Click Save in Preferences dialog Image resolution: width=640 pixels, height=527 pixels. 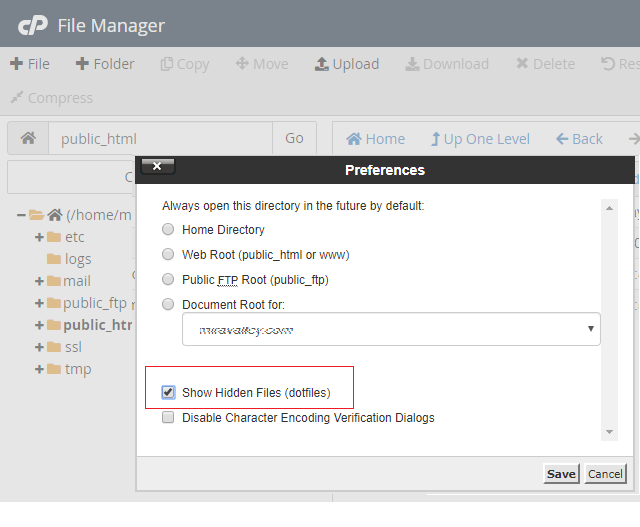561,474
